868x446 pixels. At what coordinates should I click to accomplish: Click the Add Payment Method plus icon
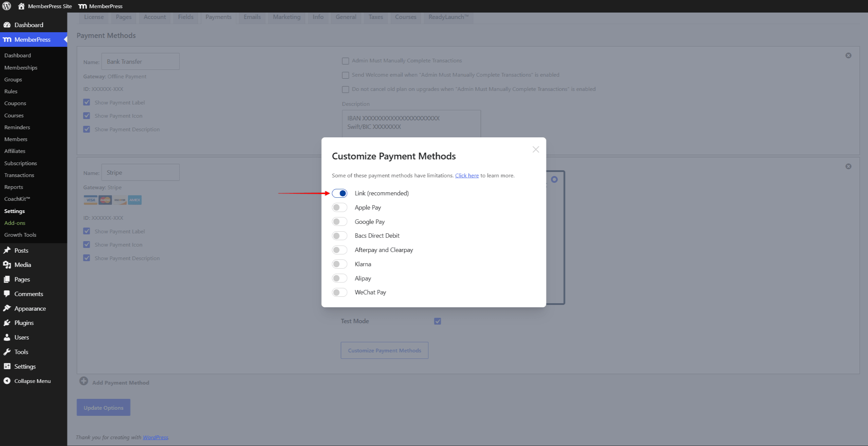coord(84,381)
